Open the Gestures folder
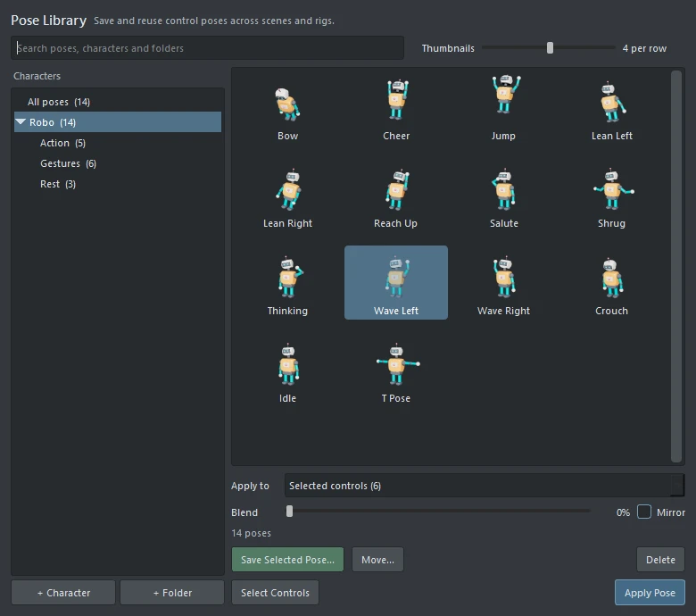This screenshot has width=696, height=616. pos(68,163)
